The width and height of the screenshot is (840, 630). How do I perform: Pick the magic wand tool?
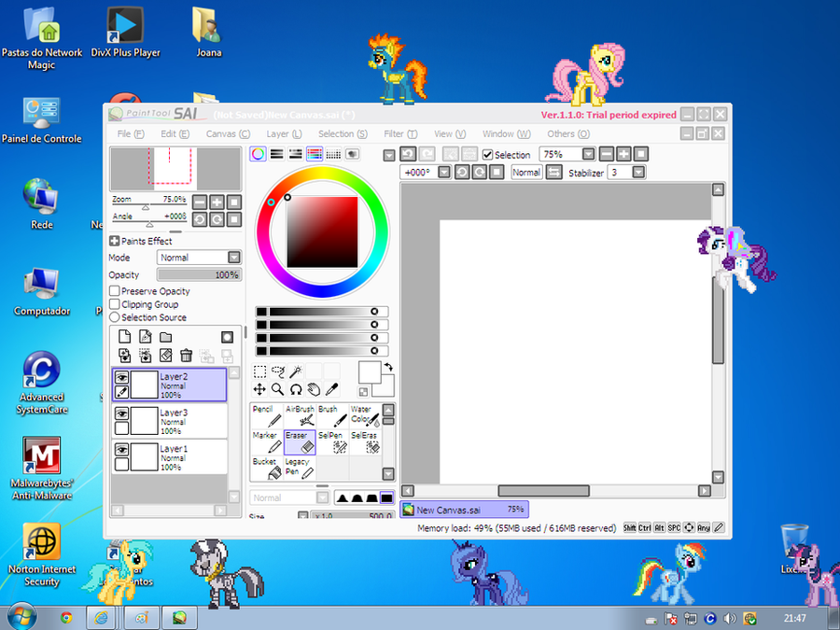pyautogui.click(x=296, y=371)
